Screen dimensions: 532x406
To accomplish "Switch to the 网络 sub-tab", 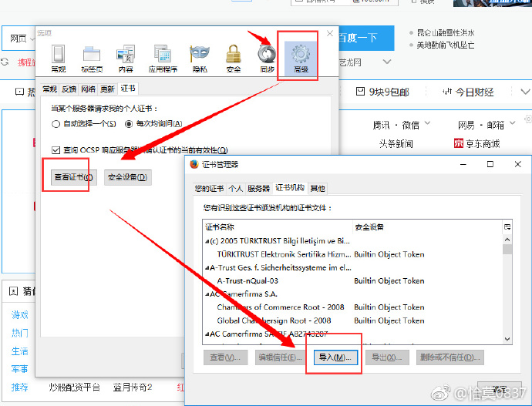I will coord(88,89).
